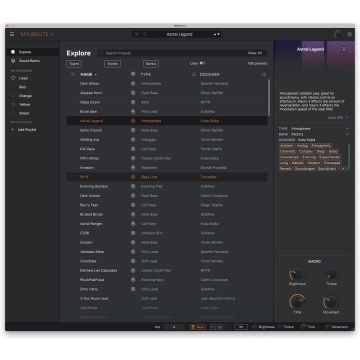Click Add Playlist in the sidebar
Screen dimensions: 360x360
click(27, 130)
